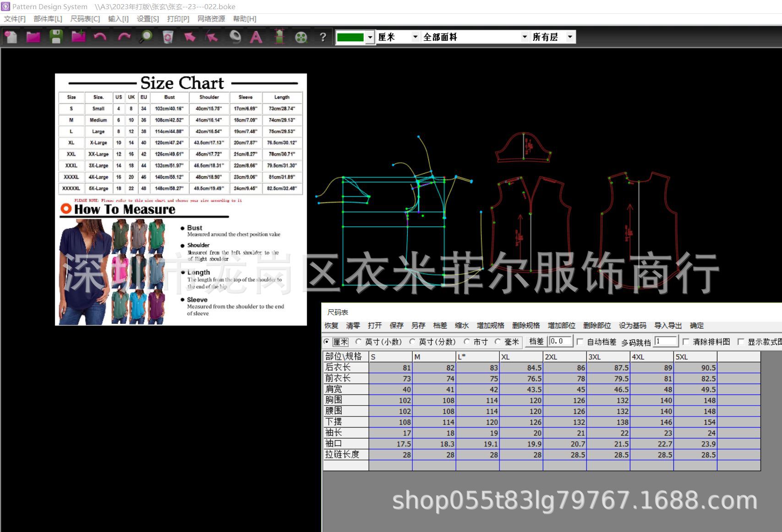Select the 胸围 row header

(346, 400)
